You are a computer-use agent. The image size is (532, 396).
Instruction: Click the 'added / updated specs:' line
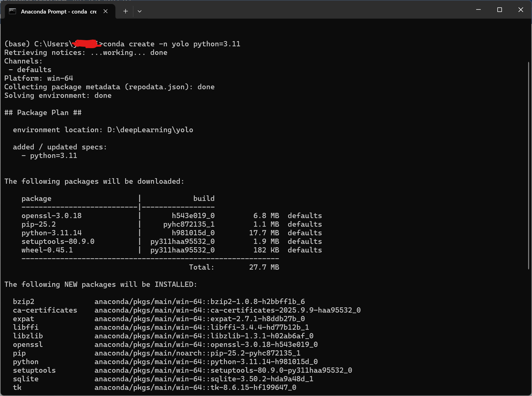[x=60, y=147]
